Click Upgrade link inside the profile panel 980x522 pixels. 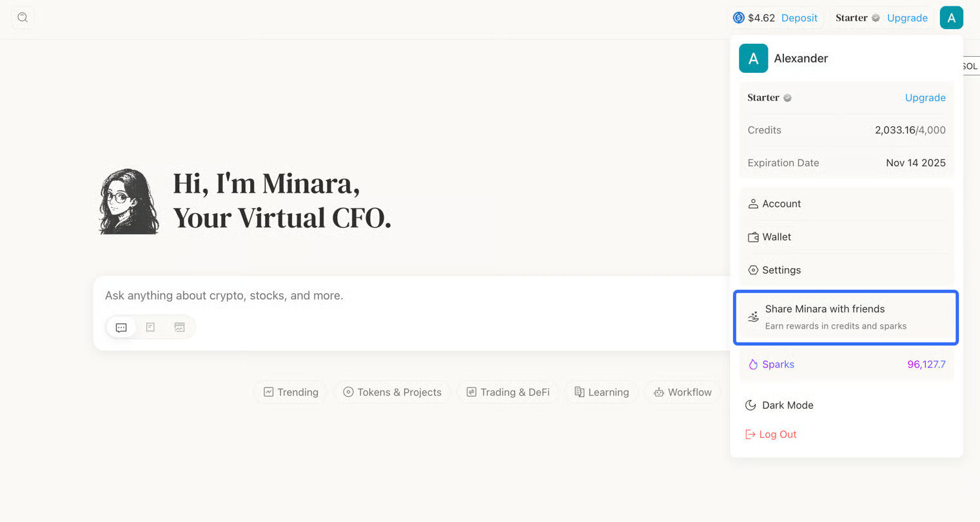click(925, 98)
